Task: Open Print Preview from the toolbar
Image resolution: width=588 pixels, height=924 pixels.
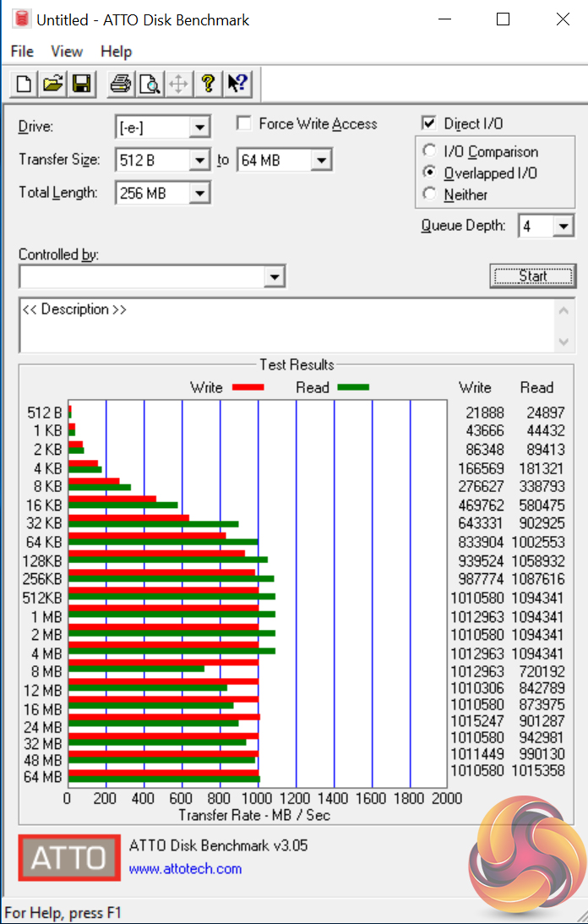Action: (149, 84)
